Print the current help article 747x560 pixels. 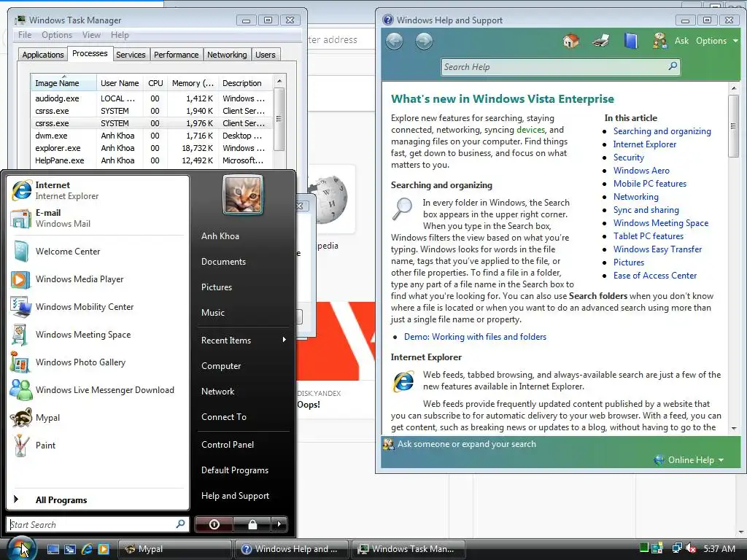coord(601,41)
